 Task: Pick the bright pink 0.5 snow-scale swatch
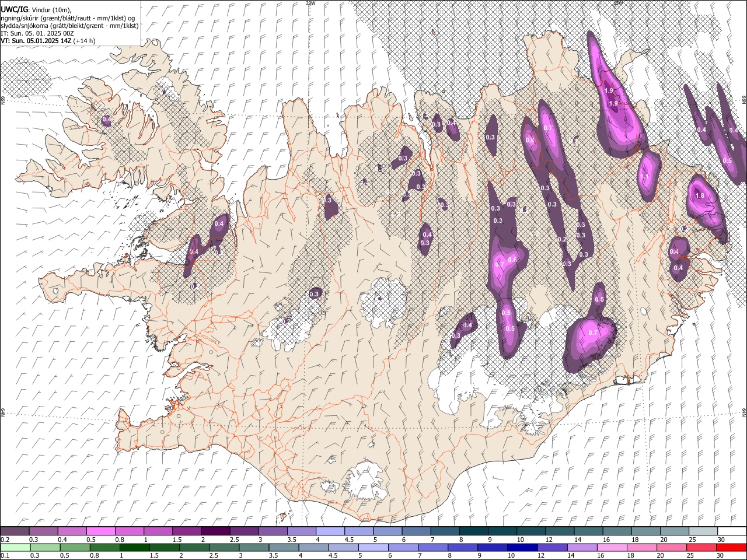[100, 531]
